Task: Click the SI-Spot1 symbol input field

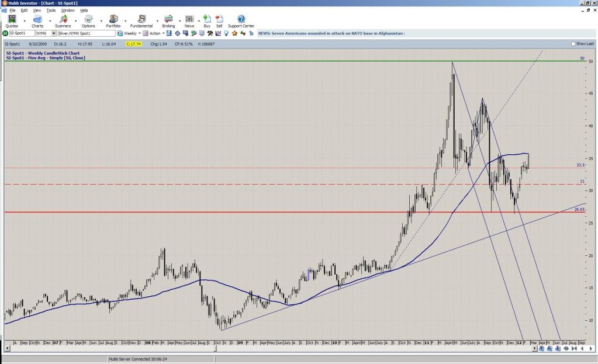Action: coord(20,33)
